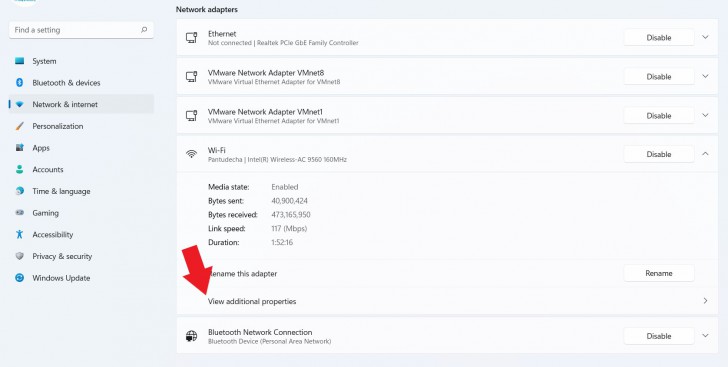Click the Wi-Fi adapter signal icon
The width and height of the screenshot is (728, 367).
(191, 154)
